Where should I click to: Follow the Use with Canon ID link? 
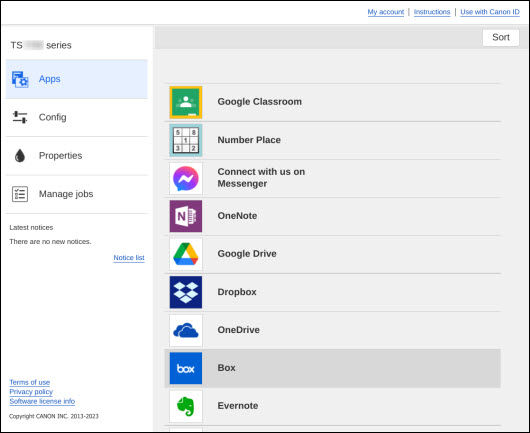[x=490, y=12]
